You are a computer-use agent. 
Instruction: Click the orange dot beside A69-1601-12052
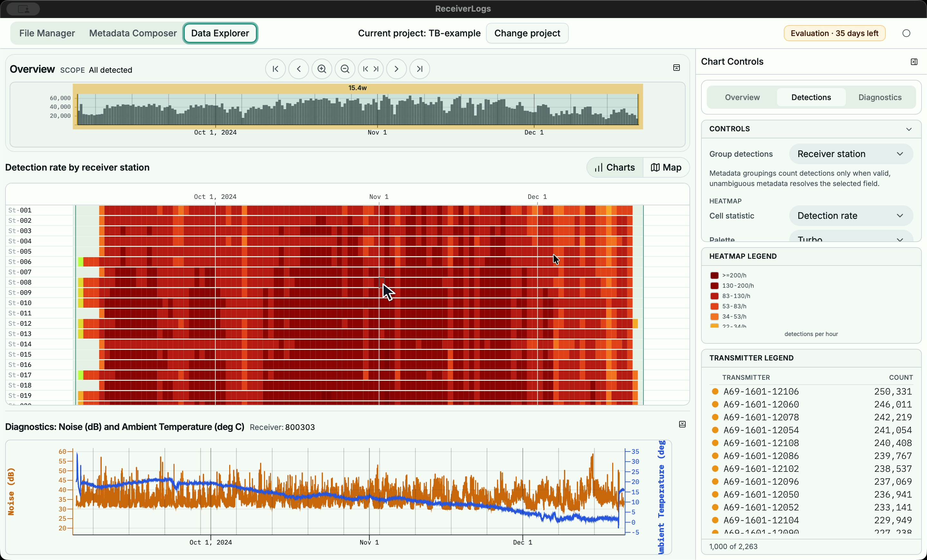715,507
